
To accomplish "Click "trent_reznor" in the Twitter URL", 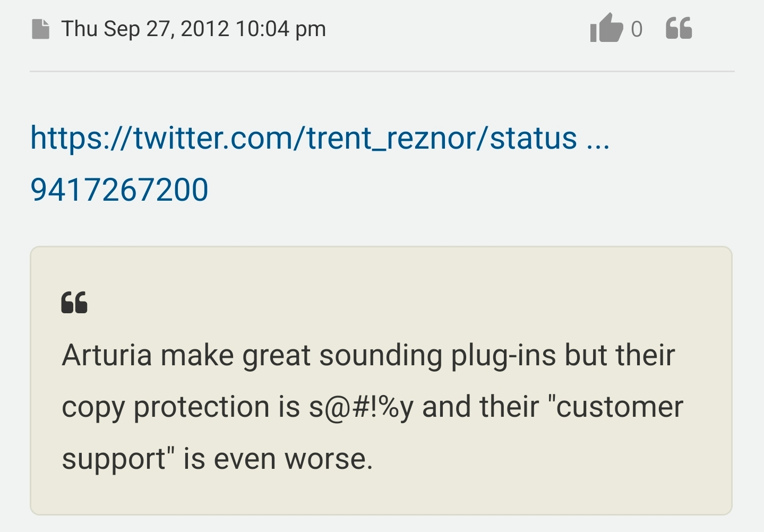I will click(x=392, y=138).
